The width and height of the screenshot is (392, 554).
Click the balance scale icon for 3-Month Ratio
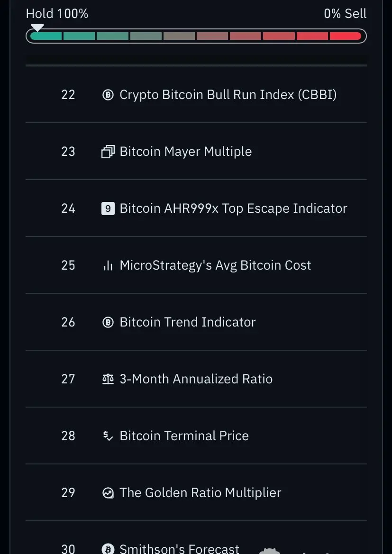(108, 379)
